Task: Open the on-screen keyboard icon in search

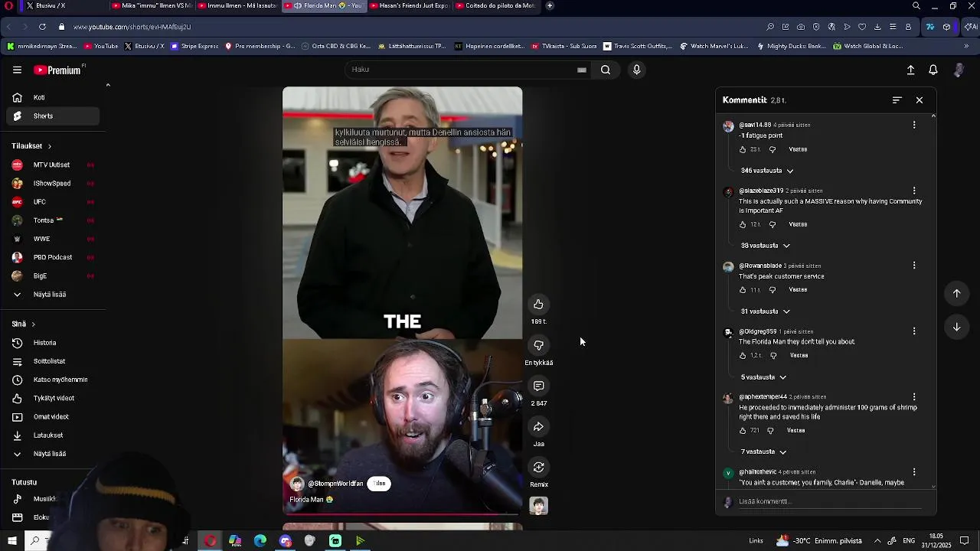Action: 582,70
